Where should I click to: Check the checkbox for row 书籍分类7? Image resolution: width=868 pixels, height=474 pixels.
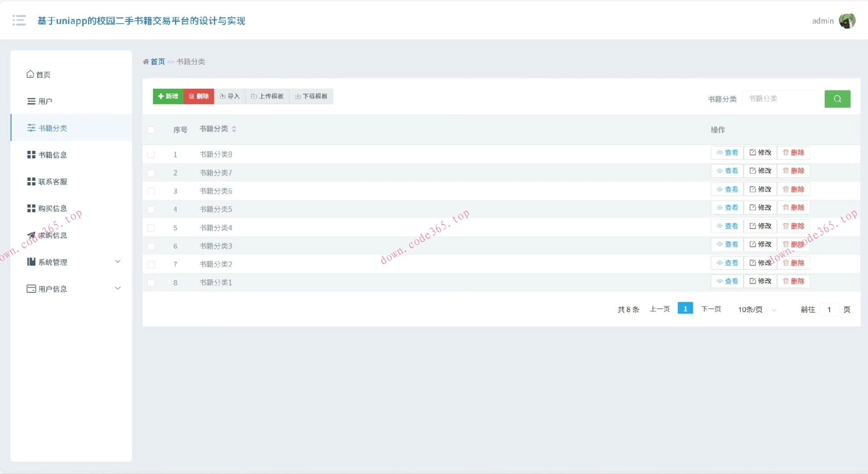[151, 173]
